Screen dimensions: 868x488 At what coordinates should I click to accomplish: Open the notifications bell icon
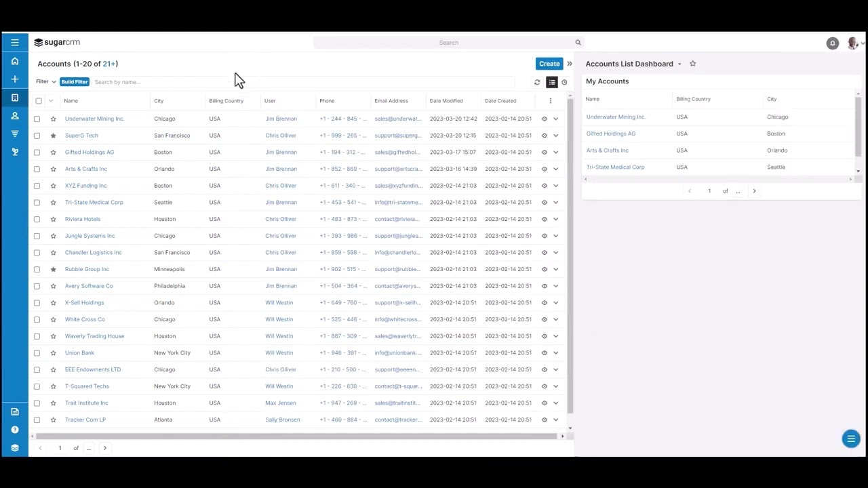833,43
